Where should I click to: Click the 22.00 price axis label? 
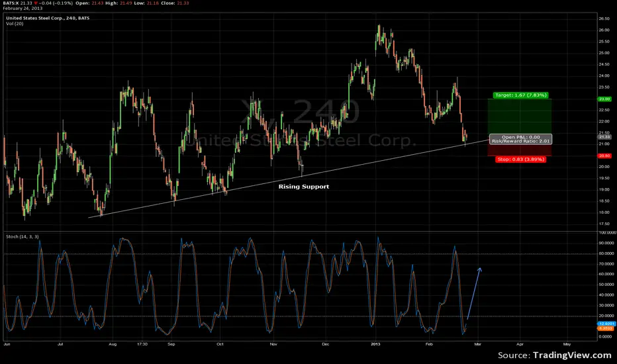click(x=604, y=121)
